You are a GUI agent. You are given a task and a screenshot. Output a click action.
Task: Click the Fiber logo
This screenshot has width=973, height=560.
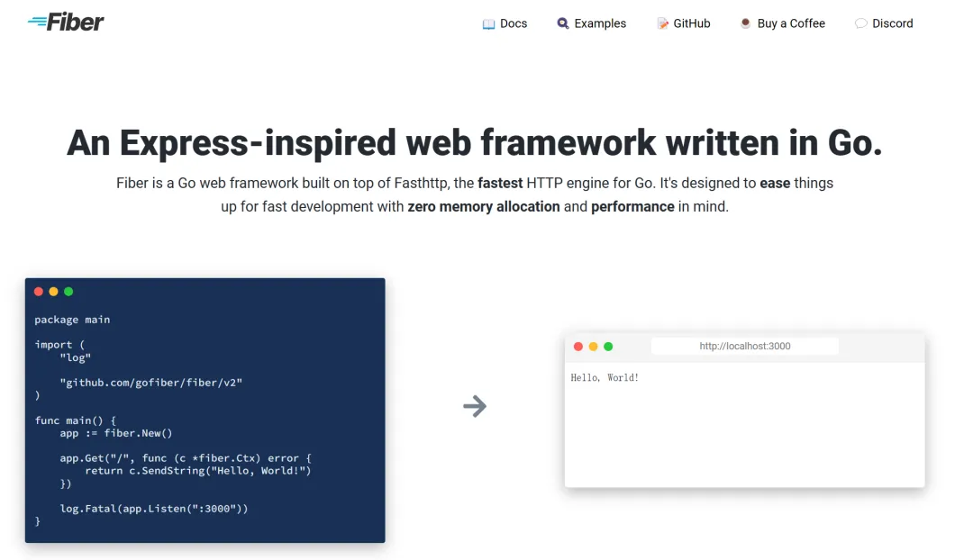click(x=66, y=23)
